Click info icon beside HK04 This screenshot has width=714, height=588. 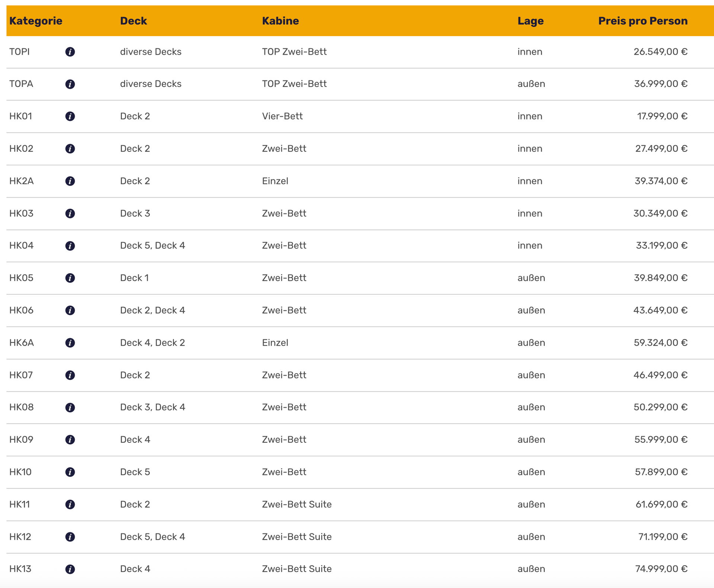pyautogui.click(x=70, y=246)
